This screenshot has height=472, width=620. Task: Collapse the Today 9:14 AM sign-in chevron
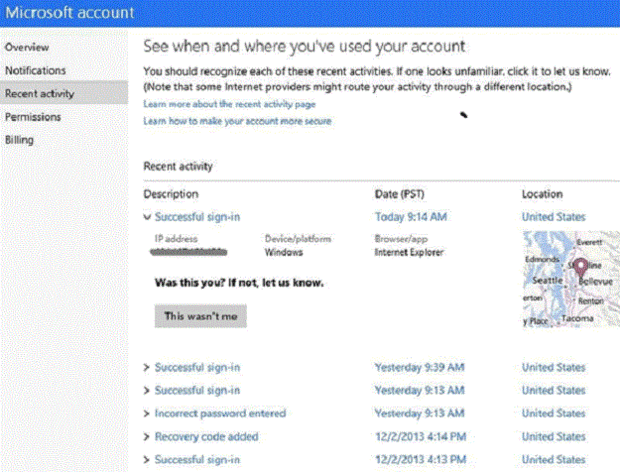click(147, 217)
